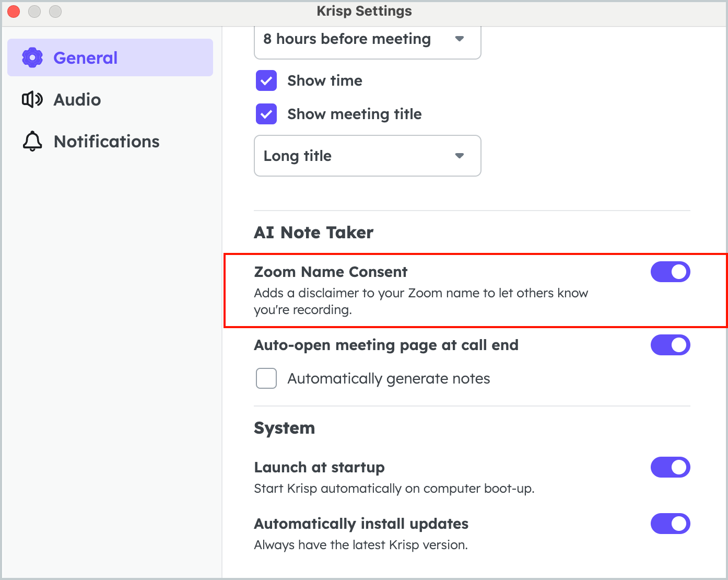Expand the Long title dropdown

(x=367, y=156)
